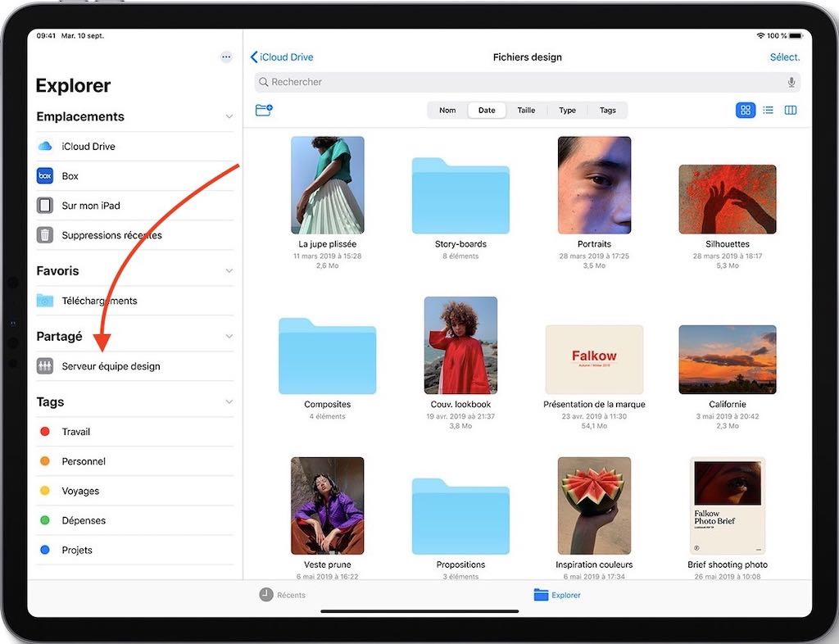The width and height of the screenshot is (839, 644).
Task: Open Couv. lookbook image
Action: (x=460, y=346)
